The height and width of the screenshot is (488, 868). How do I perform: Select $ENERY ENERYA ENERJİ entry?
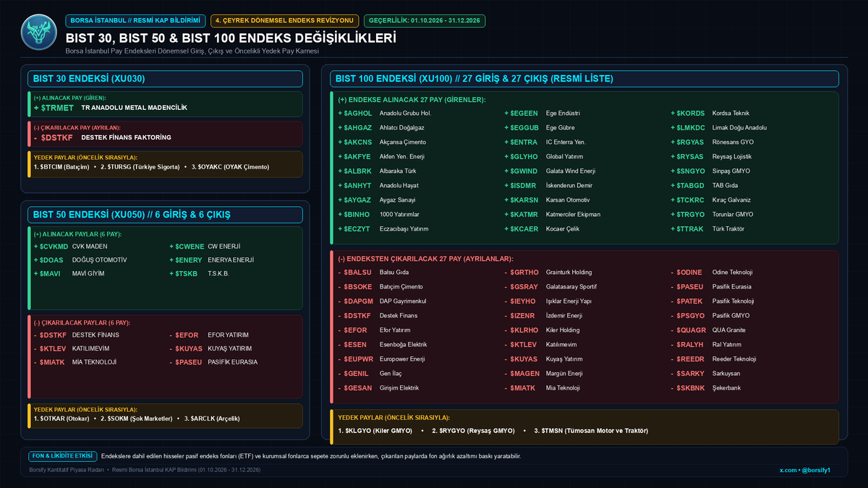point(211,260)
